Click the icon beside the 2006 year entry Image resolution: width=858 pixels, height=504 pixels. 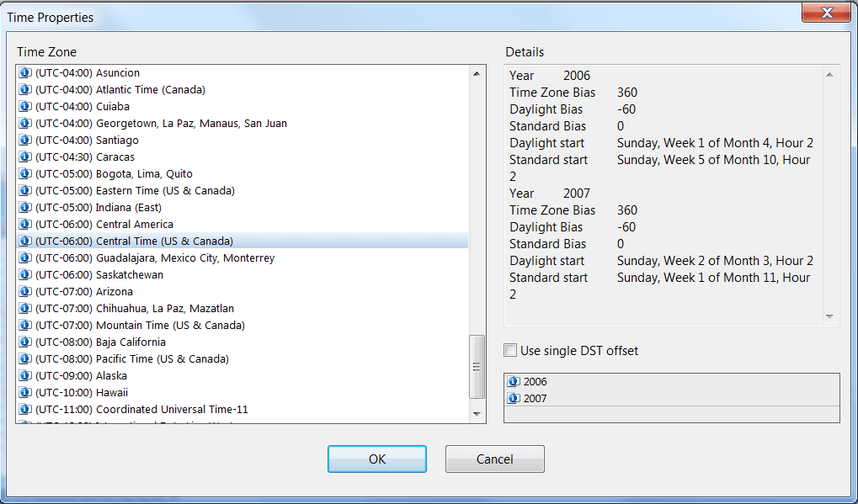click(514, 381)
